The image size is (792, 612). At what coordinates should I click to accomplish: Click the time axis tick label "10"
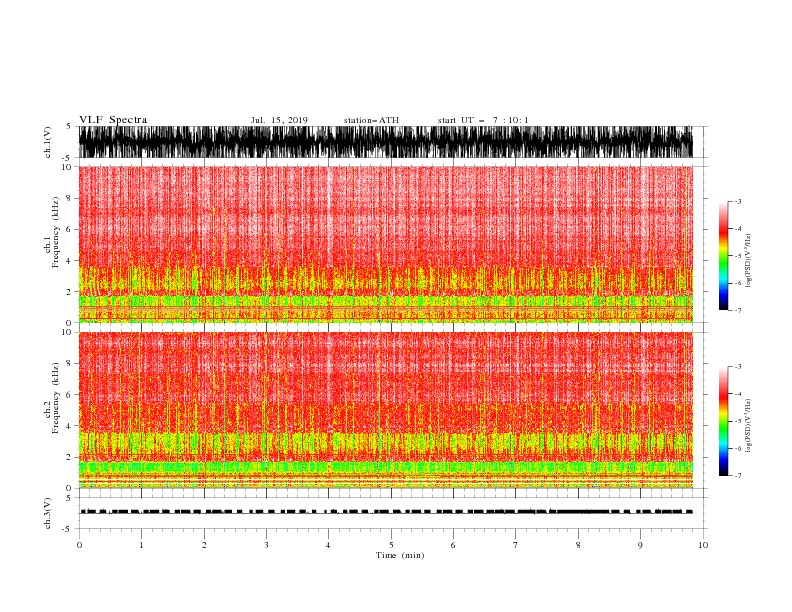703,545
